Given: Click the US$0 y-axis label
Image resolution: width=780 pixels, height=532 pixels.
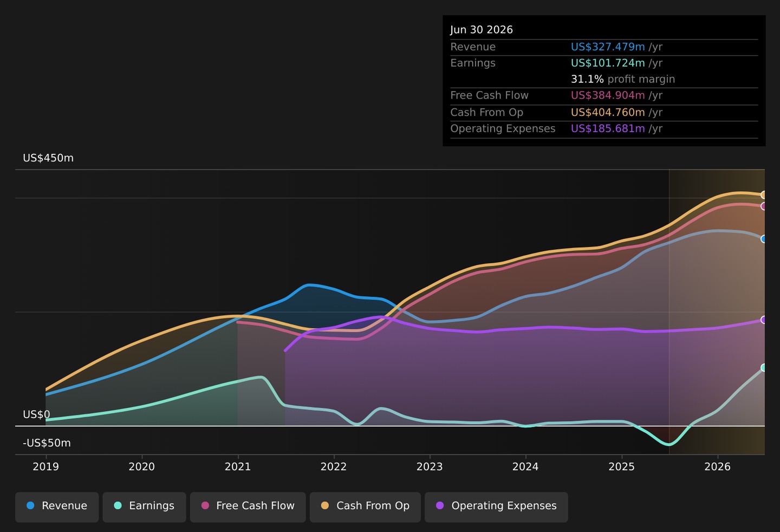Looking at the screenshot, I should [x=36, y=414].
